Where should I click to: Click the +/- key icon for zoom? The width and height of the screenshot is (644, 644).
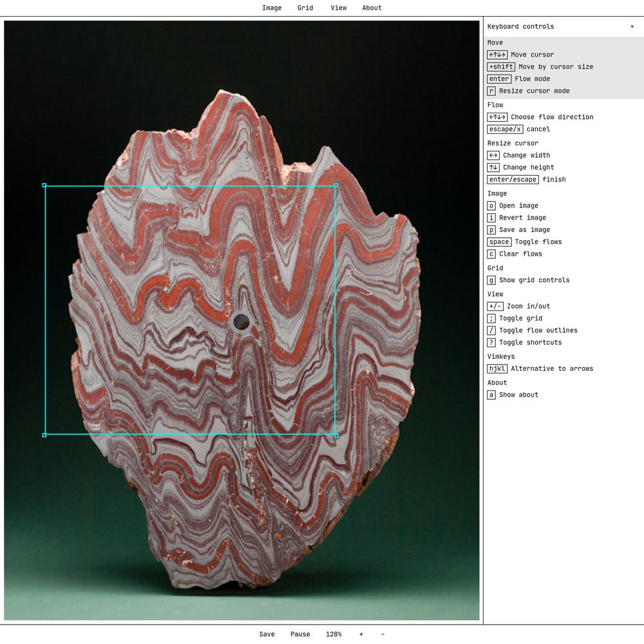tap(495, 307)
